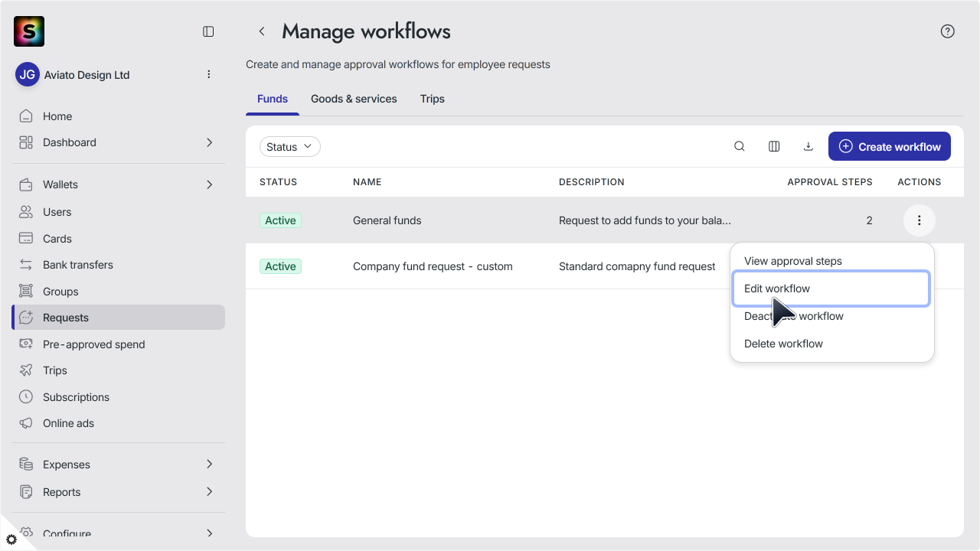The width and height of the screenshot is (980, 551).
Task: Expand the Wallets submenu
Action: [209, 184]
